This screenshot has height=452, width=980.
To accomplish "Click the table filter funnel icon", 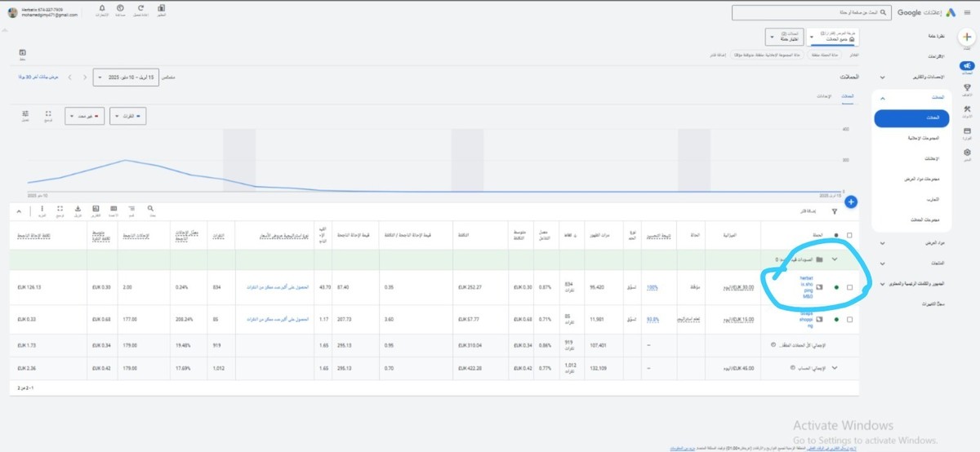I will click(x=834, y=211).
